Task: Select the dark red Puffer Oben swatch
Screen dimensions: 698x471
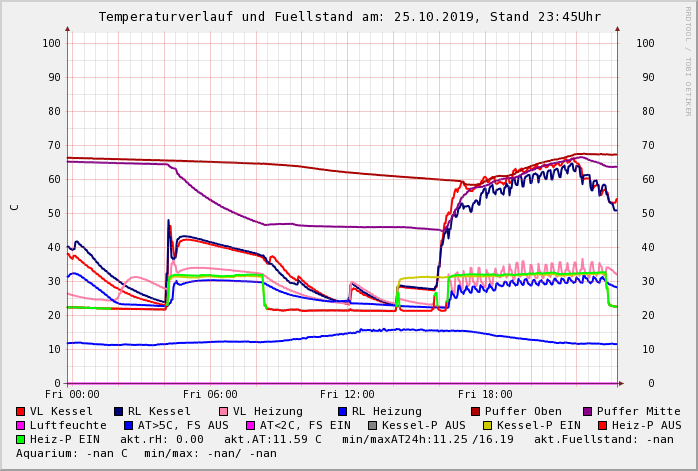Action: pos(476,411)
